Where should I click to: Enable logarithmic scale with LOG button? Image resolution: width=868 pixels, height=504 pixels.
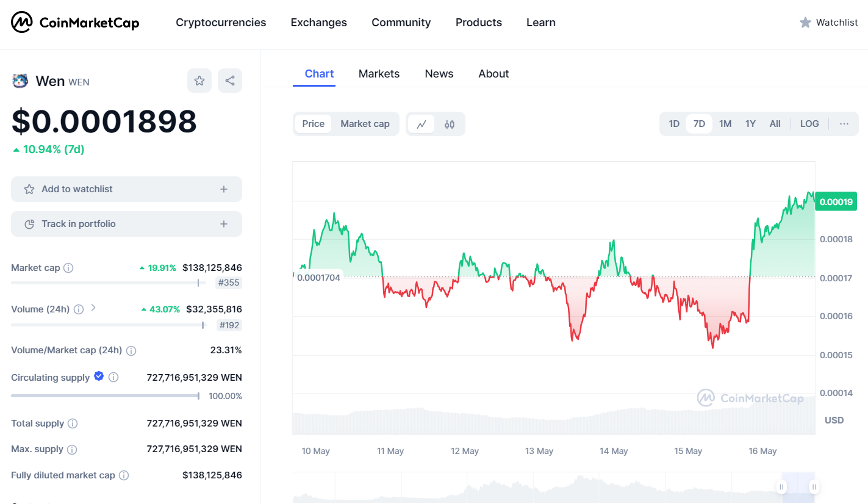pyautogui.click(x=809, y=123)
